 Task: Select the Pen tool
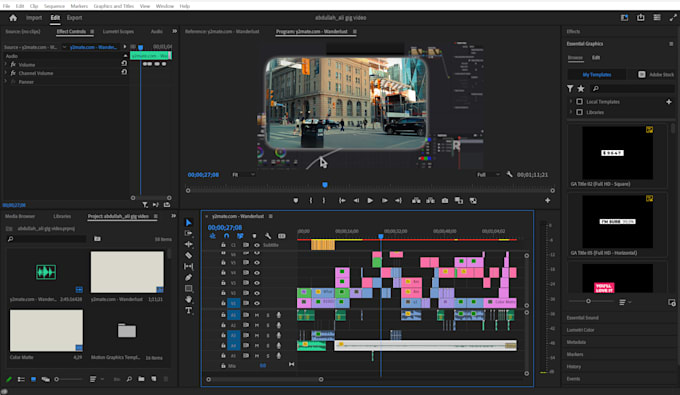coord(189,277)
